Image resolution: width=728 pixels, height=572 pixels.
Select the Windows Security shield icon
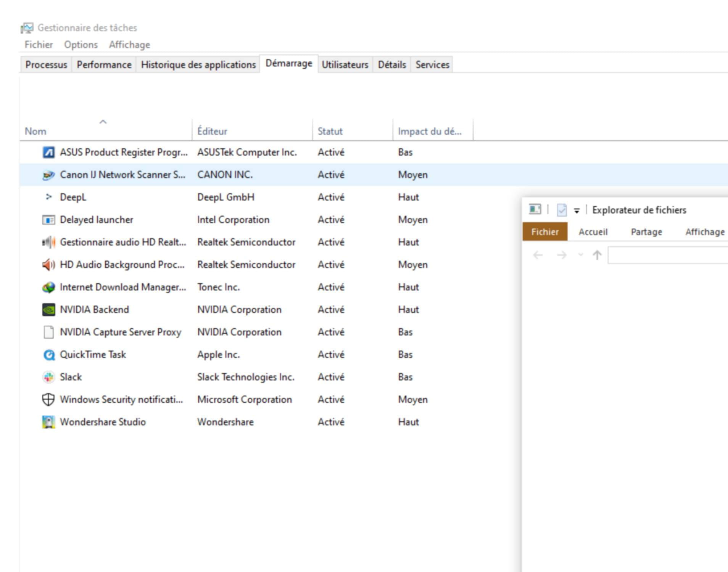[48, 400]
